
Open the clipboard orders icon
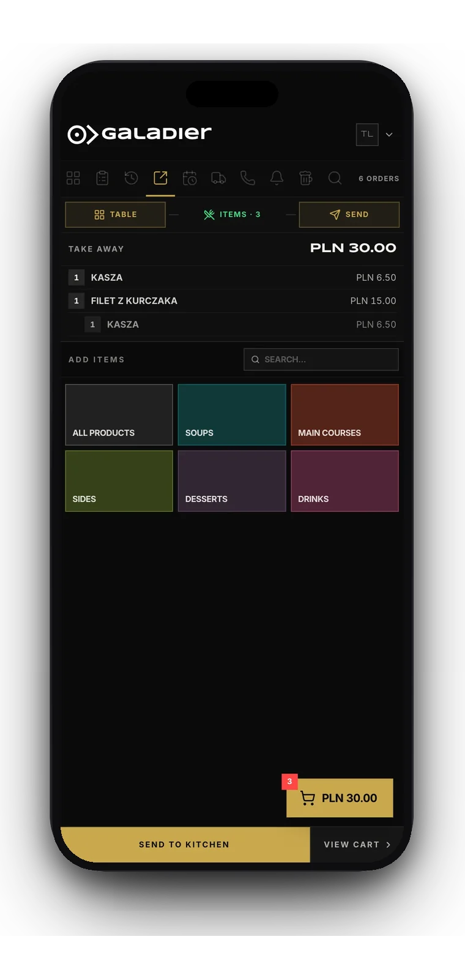(102, 178)
